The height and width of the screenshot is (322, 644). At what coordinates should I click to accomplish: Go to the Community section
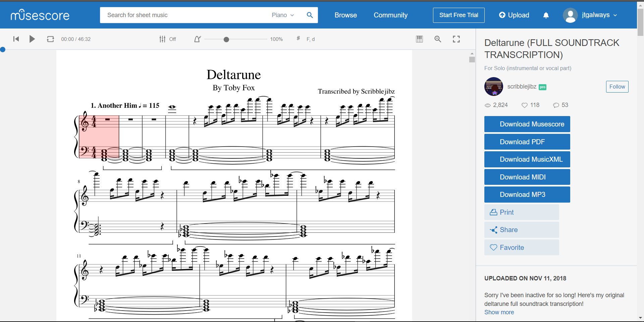click(390, 15)
